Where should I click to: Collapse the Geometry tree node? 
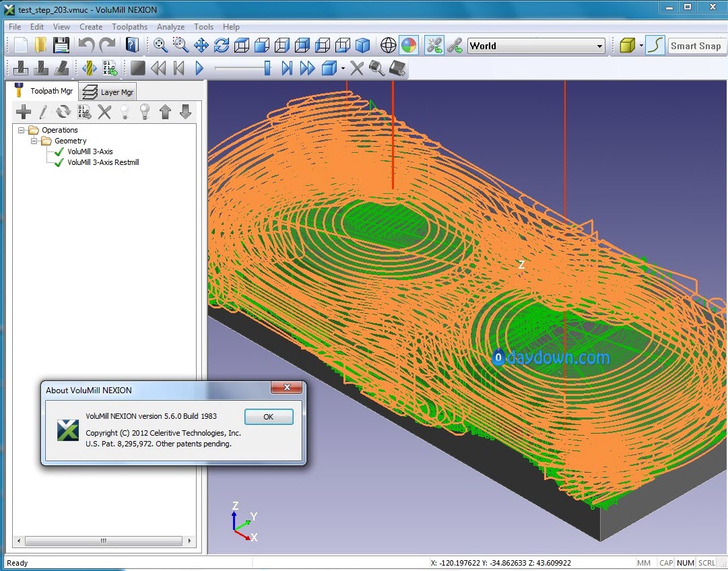(34, 141)
